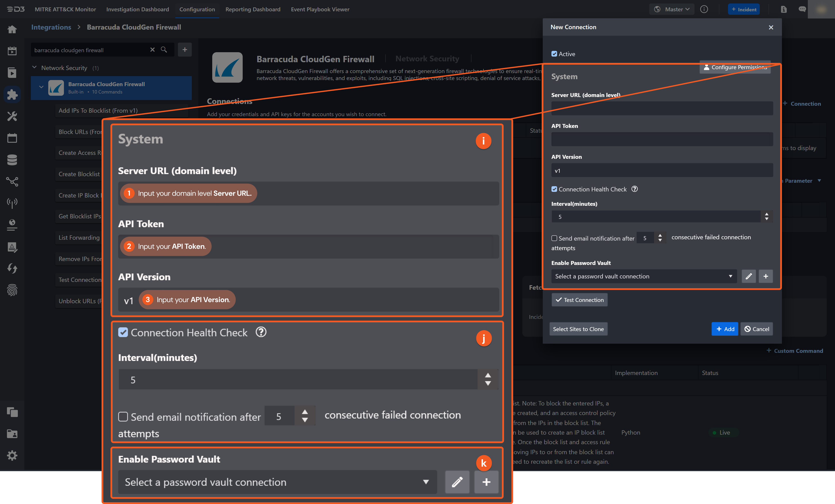Select the wrench tools icon in sidebar
Screen dimensions: 835x504
(x=12, y=116)
